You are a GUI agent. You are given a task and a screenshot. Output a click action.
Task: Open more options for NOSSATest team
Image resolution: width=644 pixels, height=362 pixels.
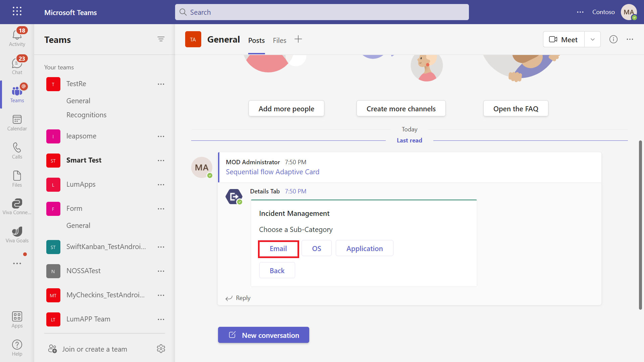coord(161,271)
